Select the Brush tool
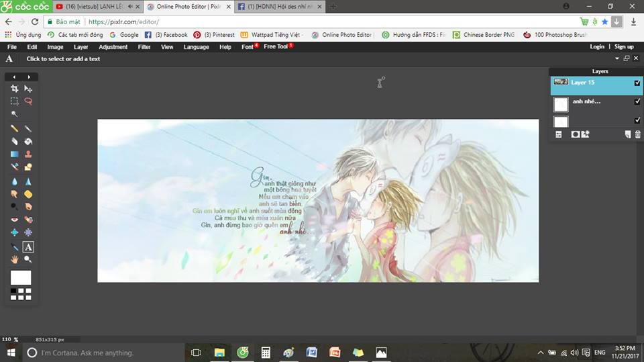This screenshot has width=644, height=362. pos(28,129)
